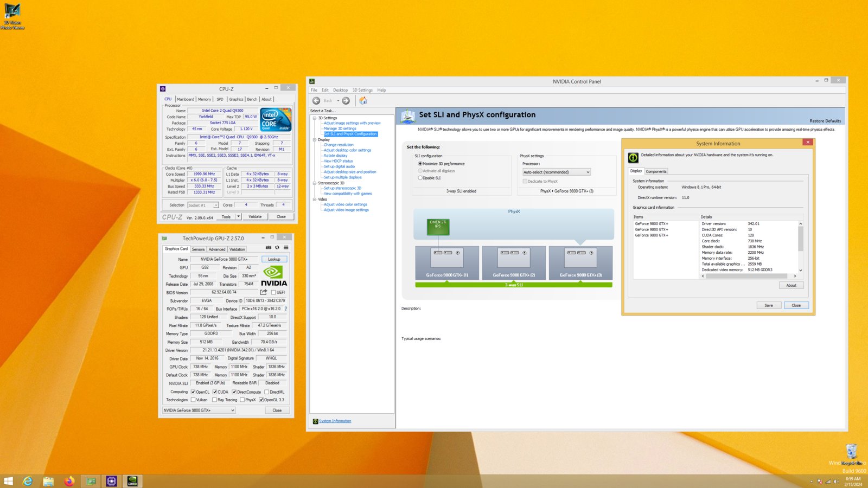
Task: Switch to the Components tab in System Information
Action: pyautogui.click(x=656, y=171)
